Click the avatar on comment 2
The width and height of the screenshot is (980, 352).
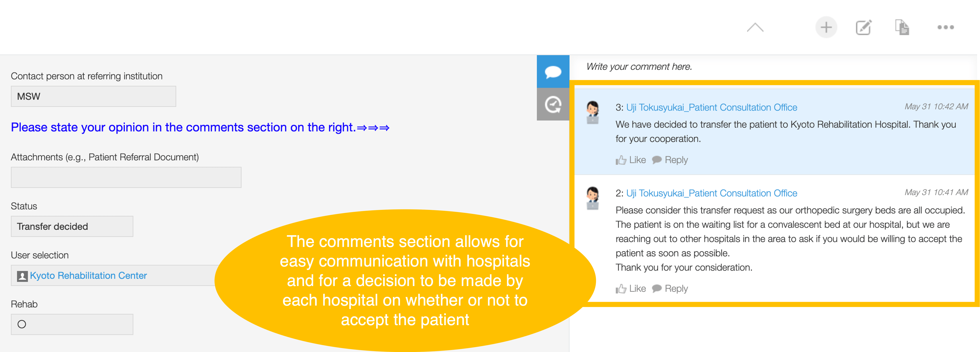click(x=592, y=198)
